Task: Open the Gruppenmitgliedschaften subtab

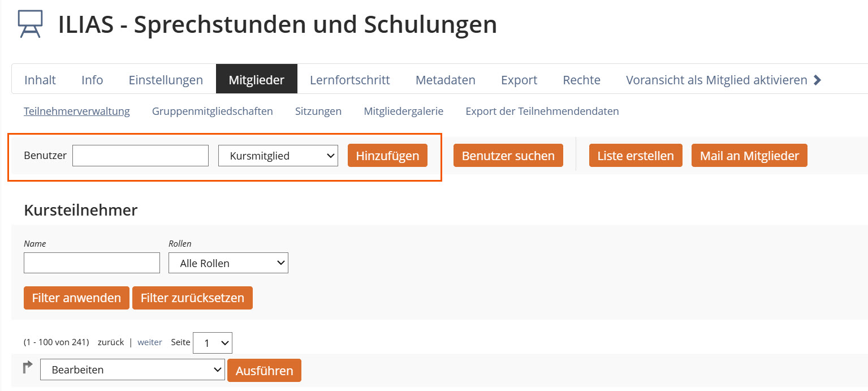Action: (212, 111)
